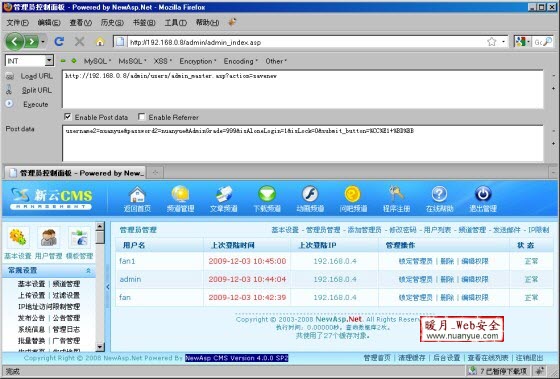This screenshot has width=560, height=379.
Task: Toggle the Enable Referrer checkbox
Action: (141, 116)
